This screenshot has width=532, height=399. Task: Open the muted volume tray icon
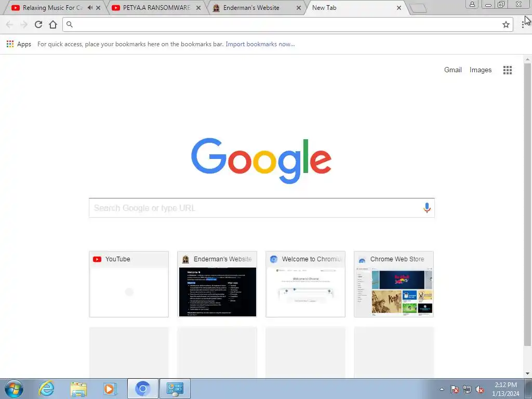(x=480, y=389)
